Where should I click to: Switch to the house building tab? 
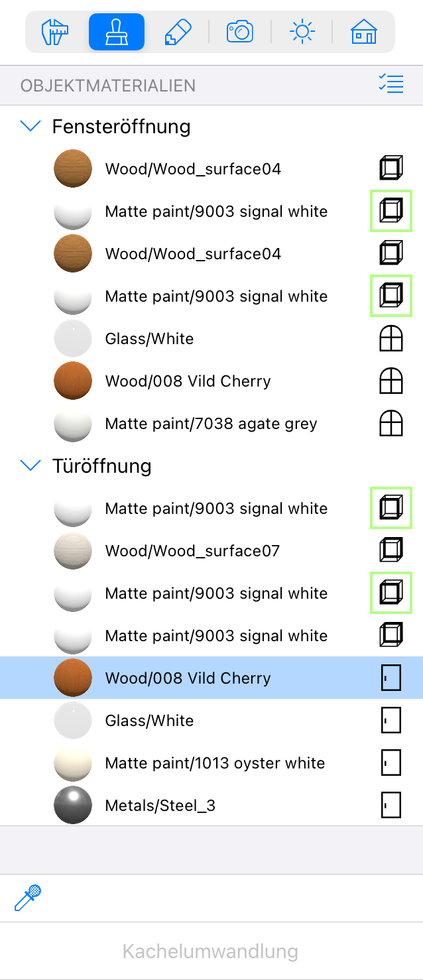point(363,32)
